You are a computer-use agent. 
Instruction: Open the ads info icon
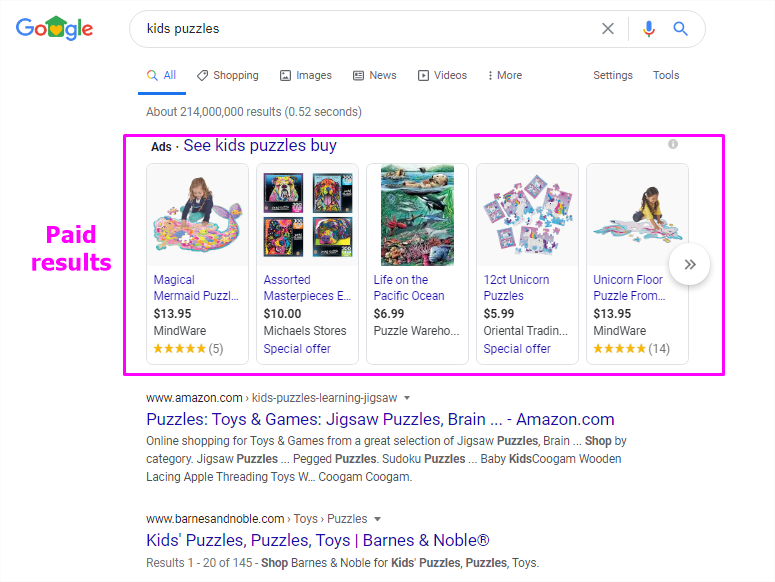click(x=673, y=145)
